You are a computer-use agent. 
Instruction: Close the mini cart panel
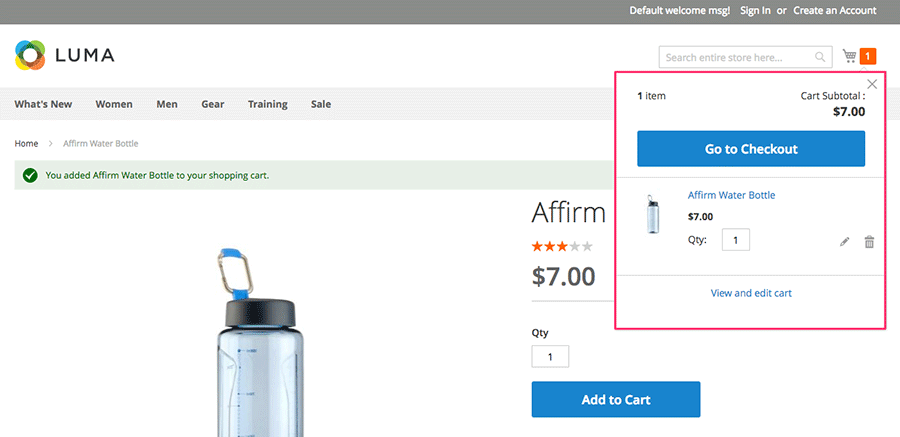pos(872,84)
